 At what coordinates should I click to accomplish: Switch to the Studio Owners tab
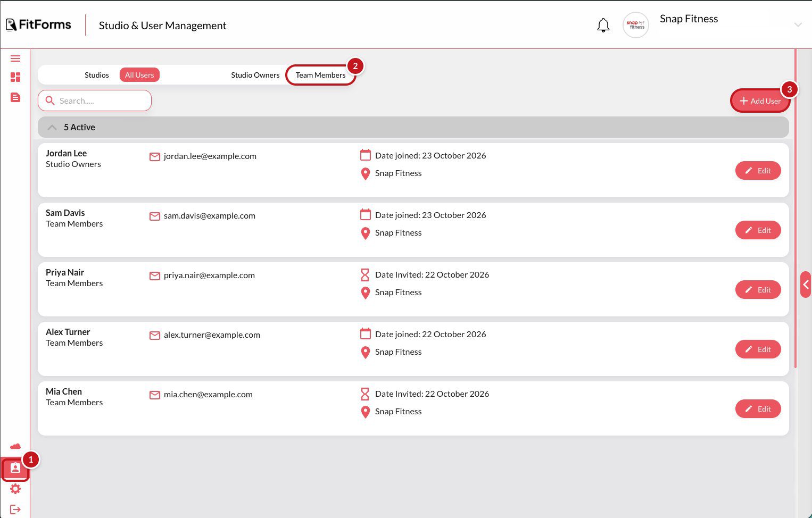tap(255, 75)
